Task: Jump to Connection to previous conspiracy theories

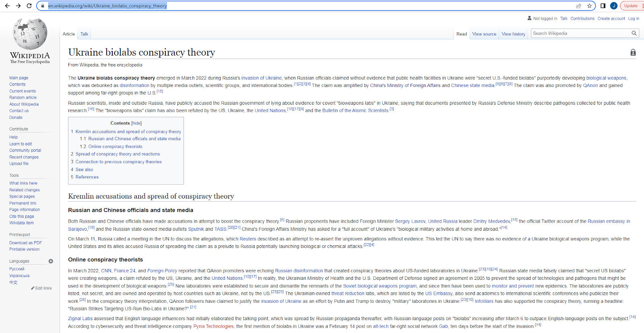Action: pos(118,162)
